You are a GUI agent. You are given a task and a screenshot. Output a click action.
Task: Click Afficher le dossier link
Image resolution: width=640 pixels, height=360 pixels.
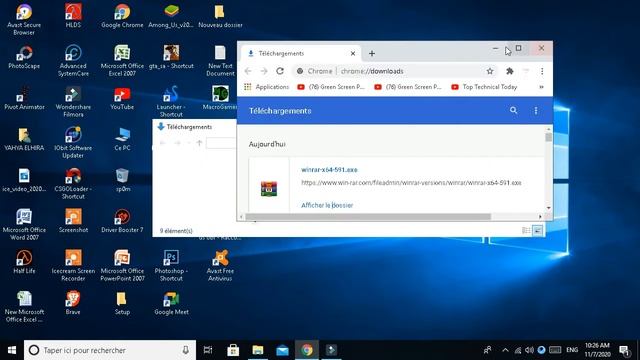coord(327,205)
